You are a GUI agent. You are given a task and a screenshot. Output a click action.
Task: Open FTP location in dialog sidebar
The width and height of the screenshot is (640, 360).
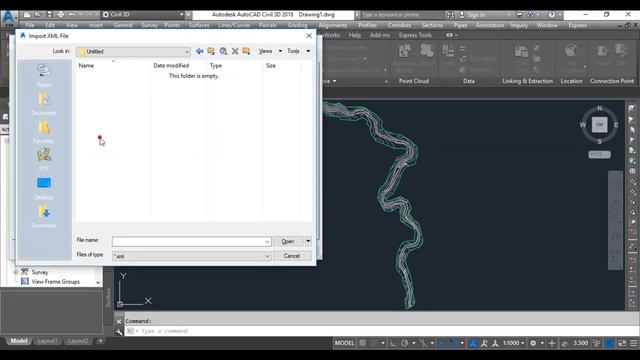(44, 160)
